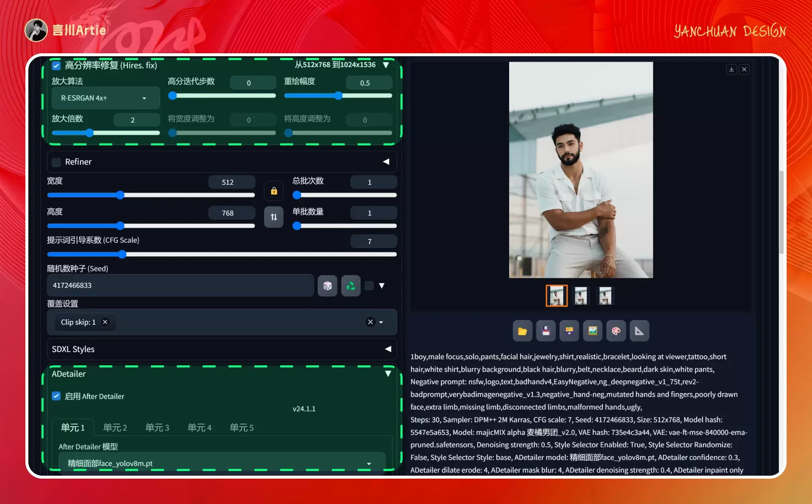Switch to the 单元 4 tab
Image resolution: width=812 pixels, height=504 pixels.
point(200,428)
